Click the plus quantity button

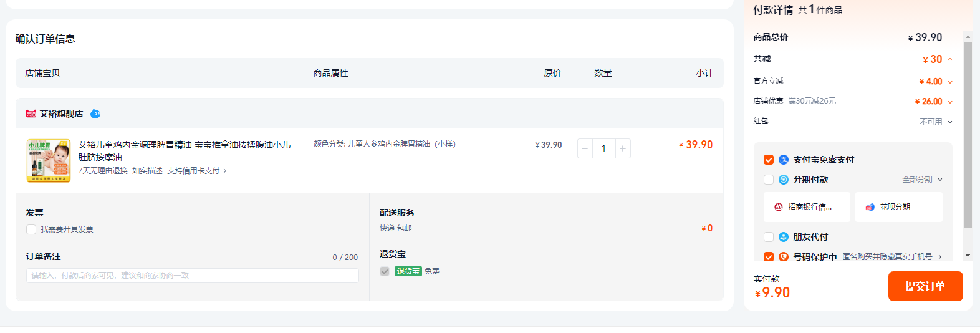click(x=622, y=148)
